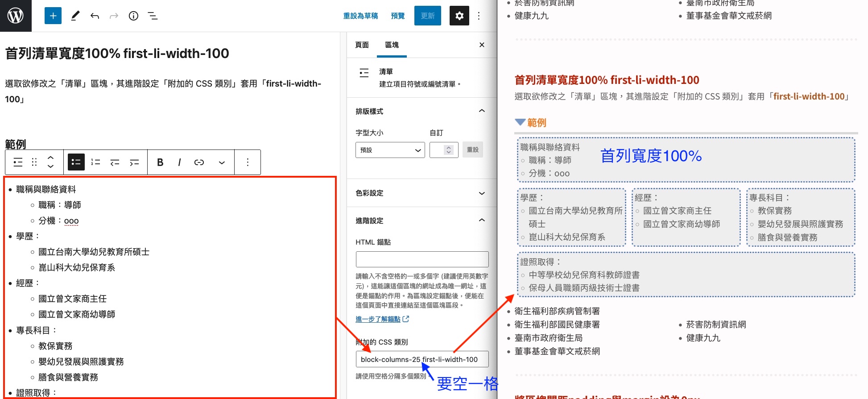Add a new block with plus button
Viewport: 868px width, 399px height.
click(53, 16)
